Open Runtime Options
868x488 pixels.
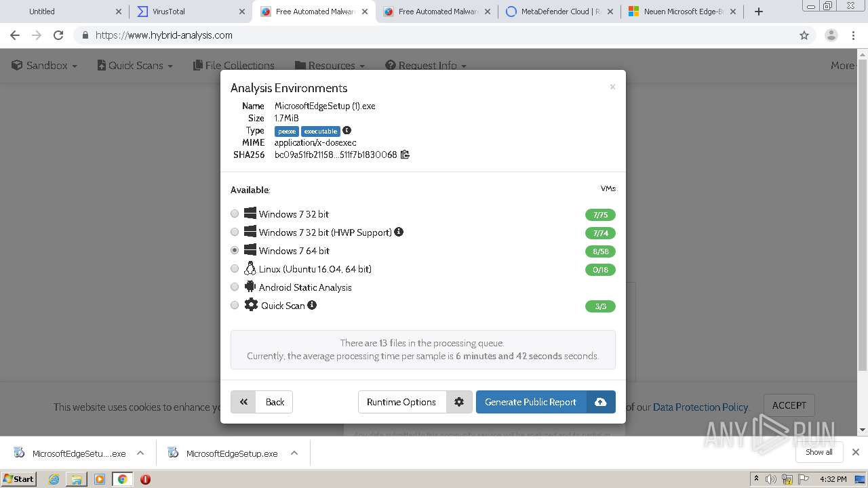tap(401, 402)
